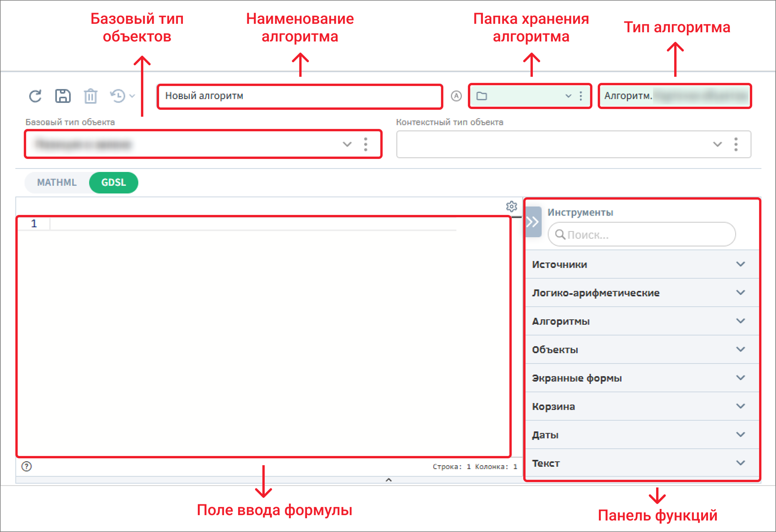Click the circled A icon

click(x=456, y=96)
